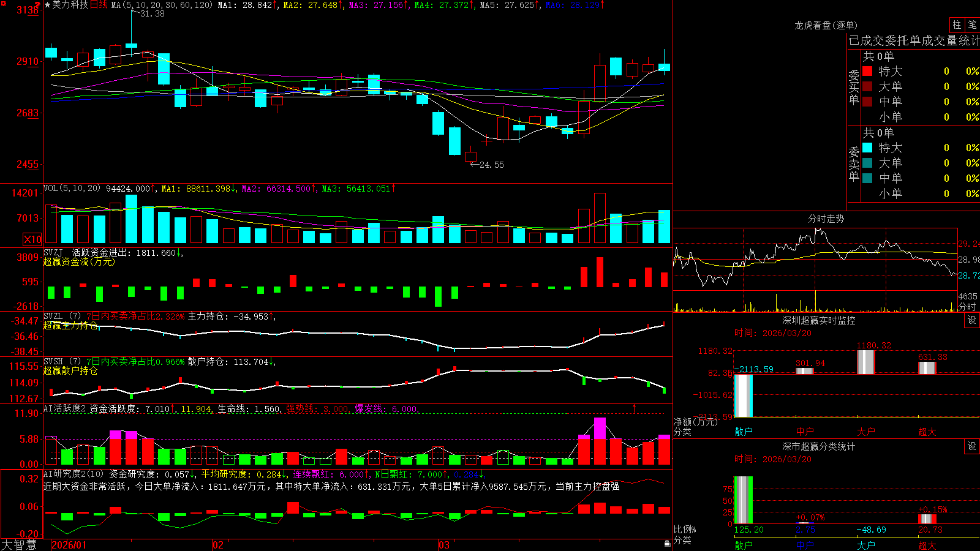Click the SVZL (7) indicator name
The width and height of the screenshot is (980, 551).
62,317
